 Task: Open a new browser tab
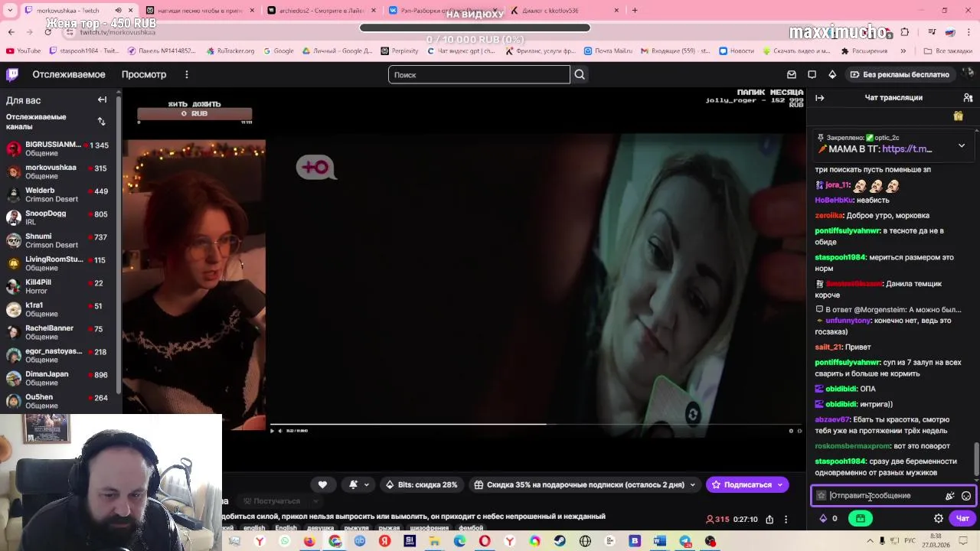(635, 11)
